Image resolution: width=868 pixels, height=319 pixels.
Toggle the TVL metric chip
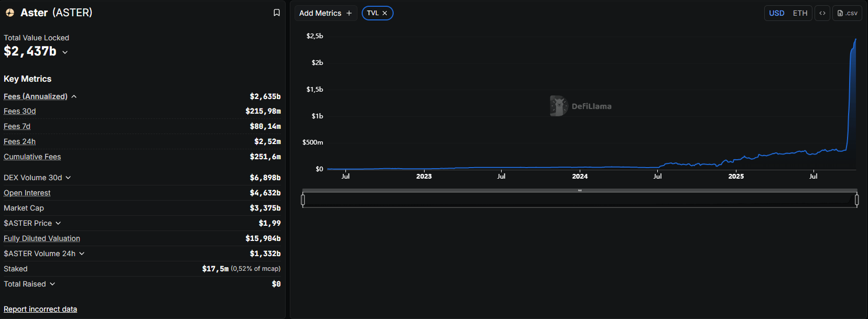point(373,13)
